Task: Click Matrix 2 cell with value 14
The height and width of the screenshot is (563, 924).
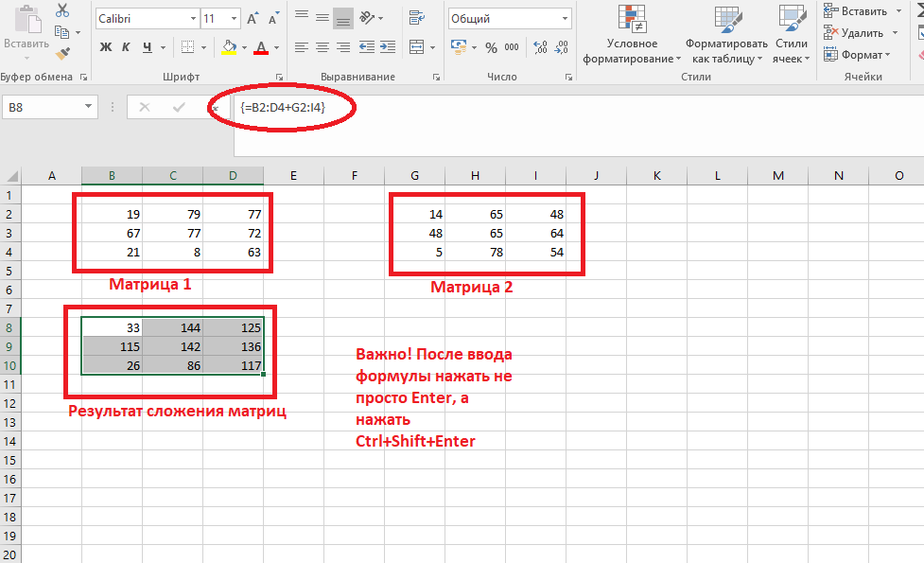Action: 415,215
